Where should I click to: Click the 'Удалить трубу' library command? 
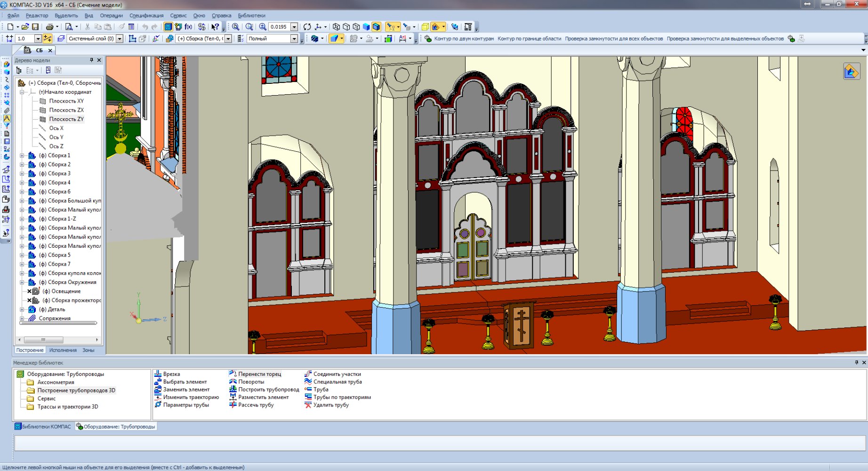click(331, 405)
